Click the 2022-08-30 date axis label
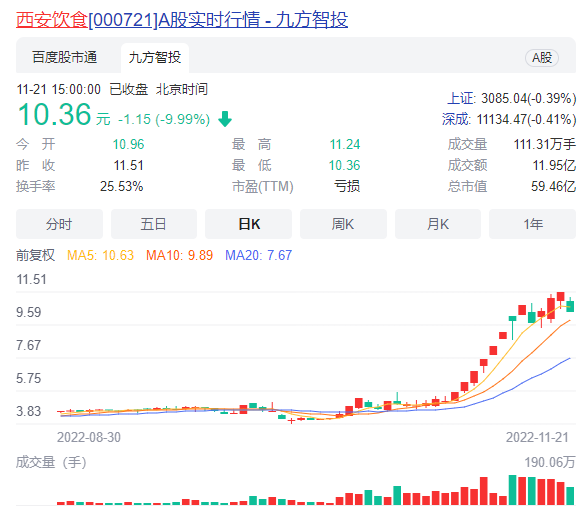Viewport: 585px width, 515px height. [x=89, y=437]
